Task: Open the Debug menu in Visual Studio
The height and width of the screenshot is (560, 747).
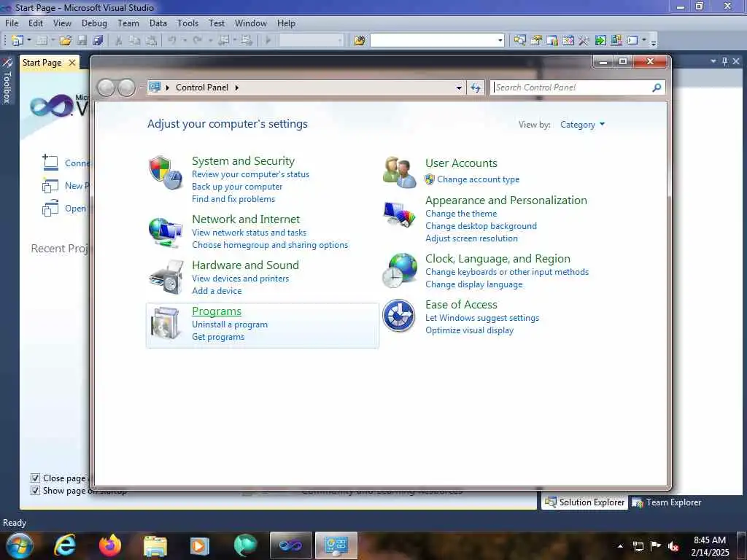Action: click(94, 23)
